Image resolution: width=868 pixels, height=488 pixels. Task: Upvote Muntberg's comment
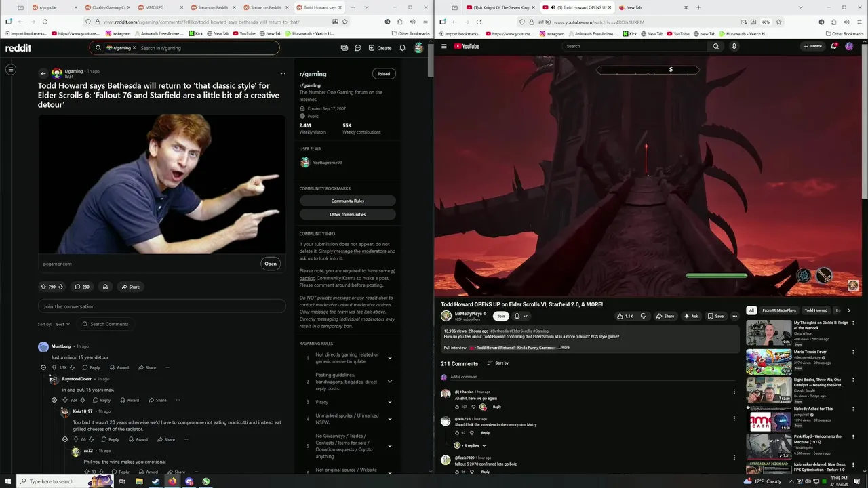tap(54, 367)
